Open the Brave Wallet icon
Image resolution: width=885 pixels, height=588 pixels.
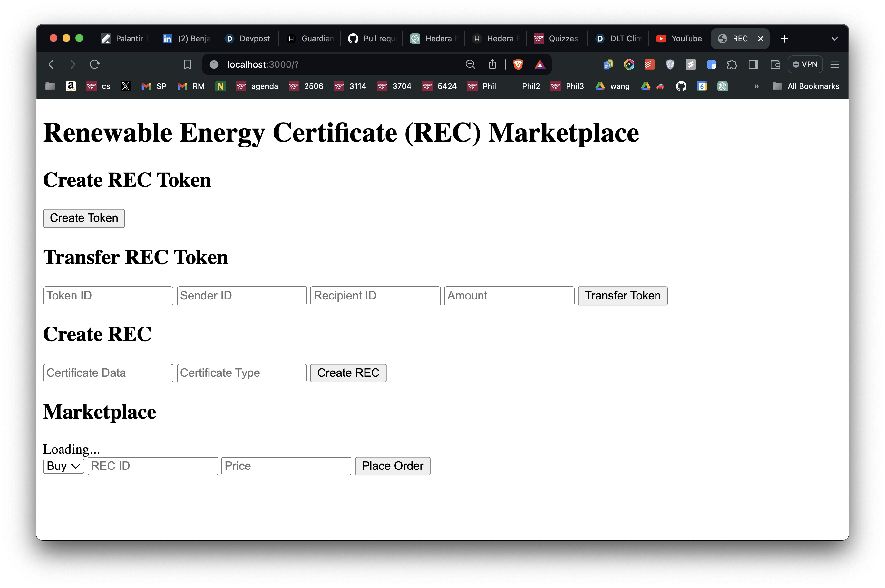click(x=775, y=64)
